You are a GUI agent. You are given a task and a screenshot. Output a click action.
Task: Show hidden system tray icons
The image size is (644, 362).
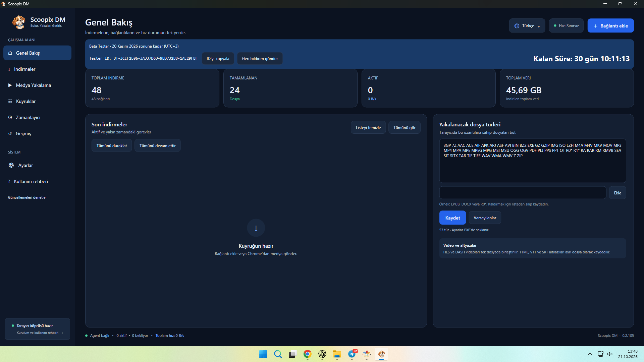tap(590, 354)
